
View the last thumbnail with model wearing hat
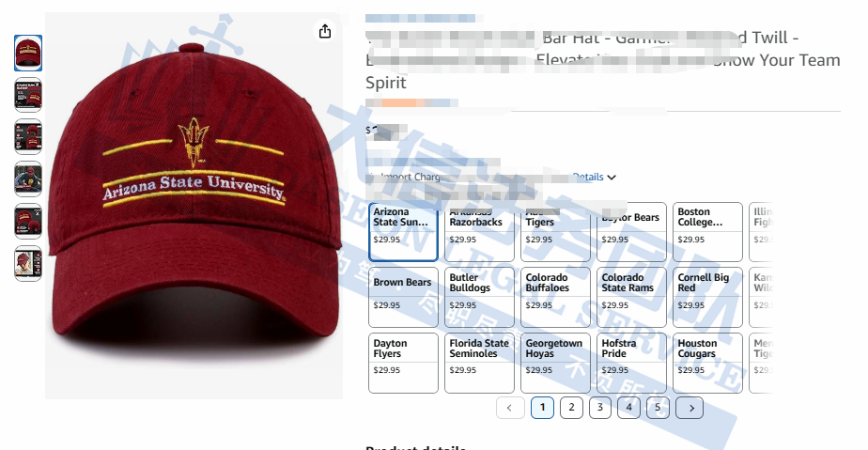pyautogui.click(x=28, y=263)
